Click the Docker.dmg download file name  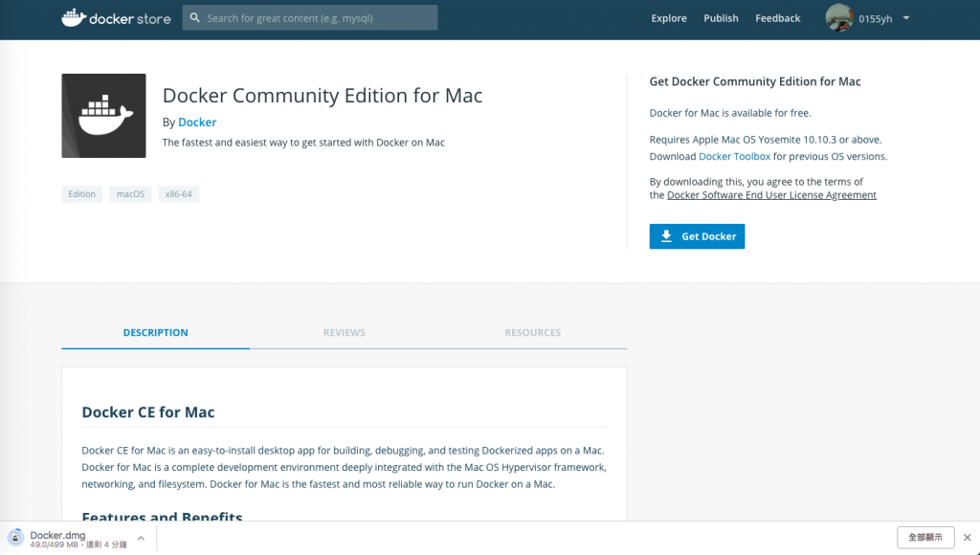tap(57, 535)
